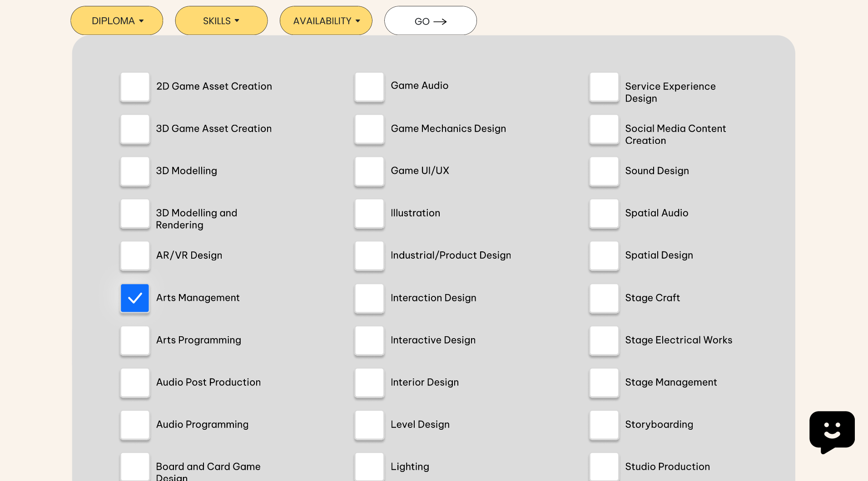Image resolution: width=868 pixels, height=481 pixels.
Task: Click the Game UI/UX label
Action: (x=420, y=171)
